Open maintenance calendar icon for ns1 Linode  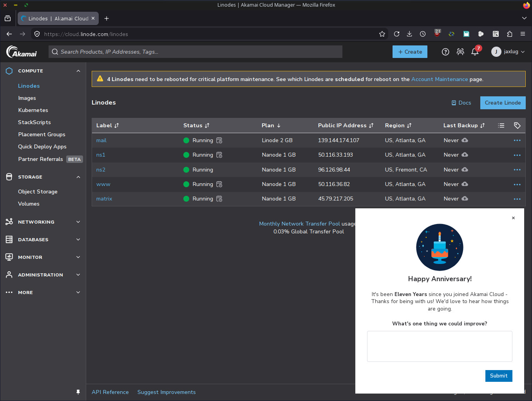click(219, 155)
